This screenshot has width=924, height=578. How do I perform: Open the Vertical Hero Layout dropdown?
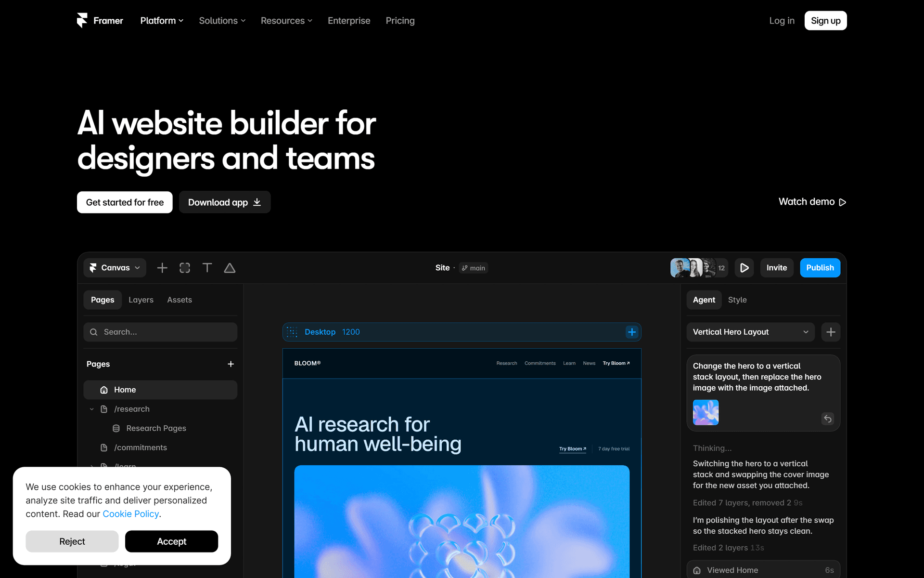[x=750, y=332]
